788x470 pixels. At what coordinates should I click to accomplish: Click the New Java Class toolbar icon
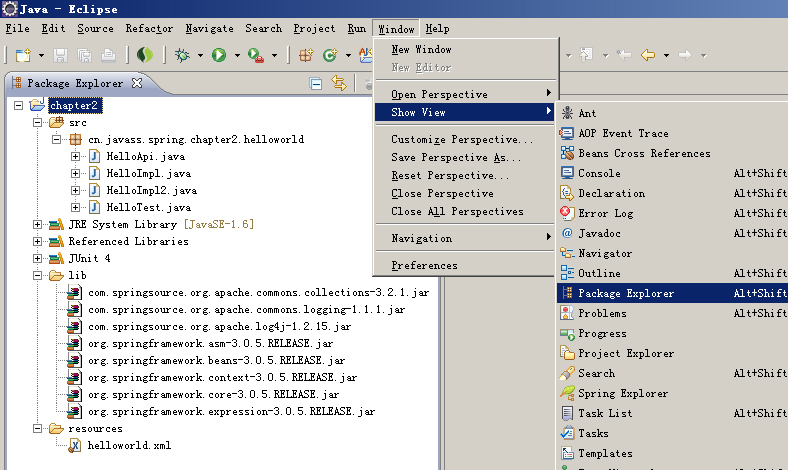330,55
